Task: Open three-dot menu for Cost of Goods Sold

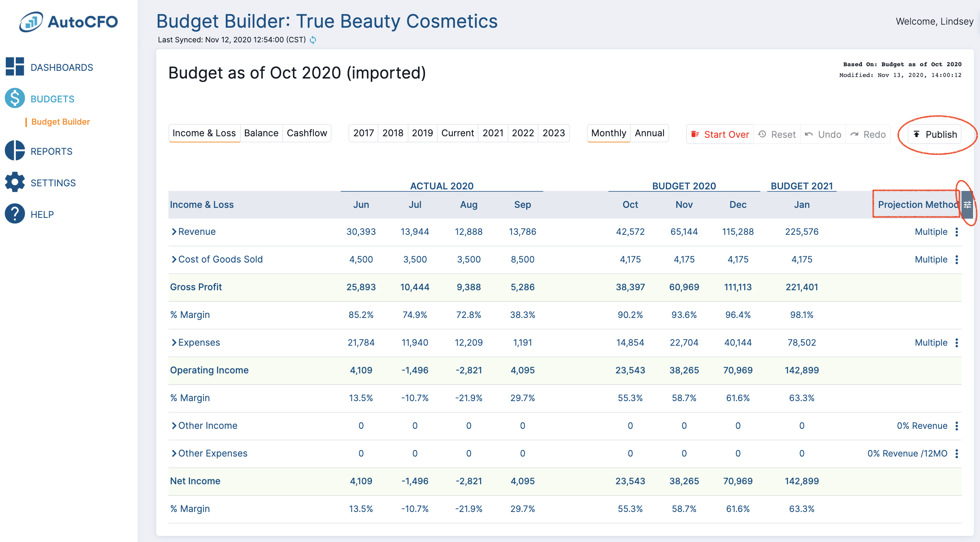Action: click(957, 259)
